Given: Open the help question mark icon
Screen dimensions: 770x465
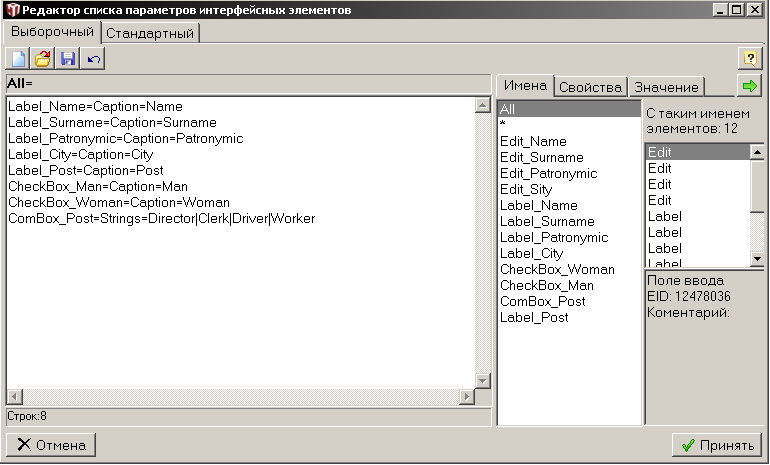Looking at the screenshot, I should [x=750, y=59].
